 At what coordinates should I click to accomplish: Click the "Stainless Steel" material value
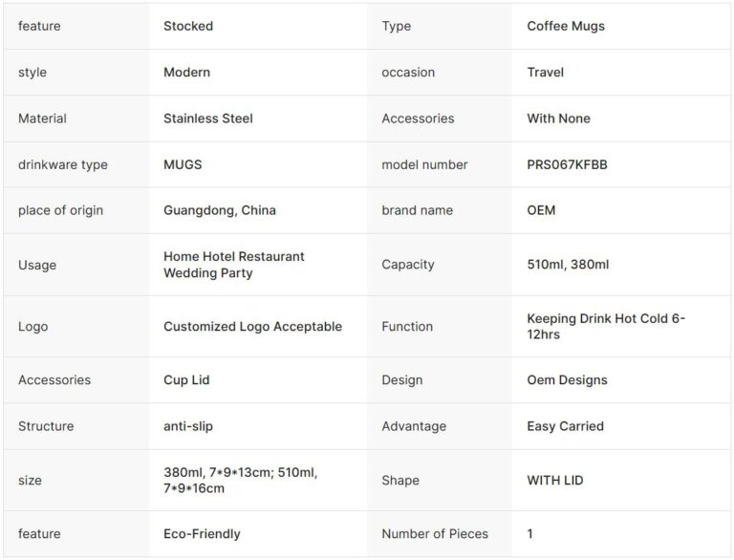click(x=208, y=118)
